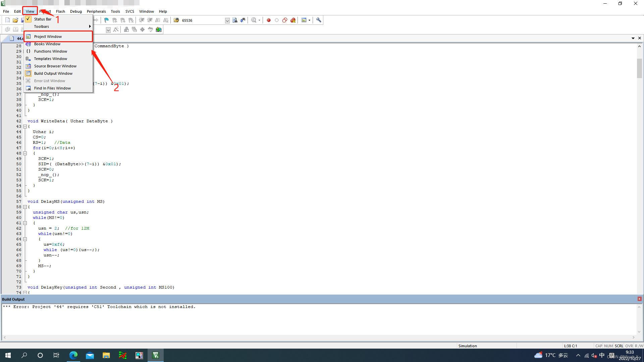Click the Insert Breakpoint red dot icon
Viewport: 644px width, 362px height.
[269, 20]
